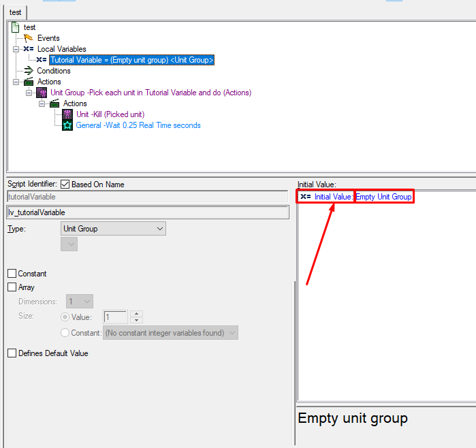
Task: Click the Conditions arrow icon
Action: coord(29,71)
